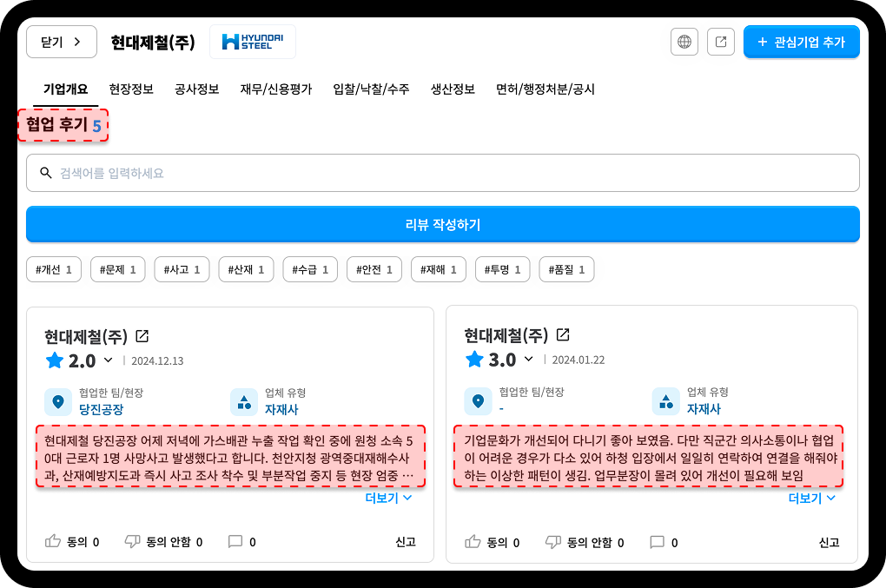Click location pin icon on 당진공장 review
Screen dimensions: 886x588
point(58,401)
